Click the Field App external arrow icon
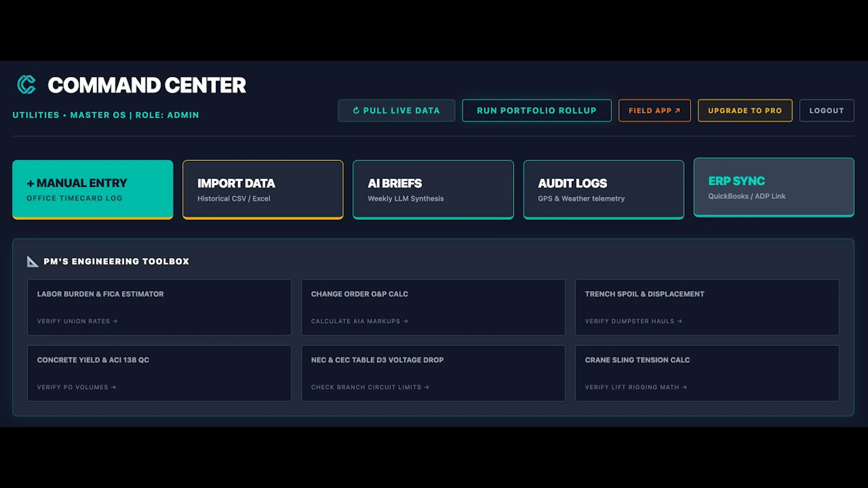The height and width of the screenshot is (488, 868). pos(677,111)
